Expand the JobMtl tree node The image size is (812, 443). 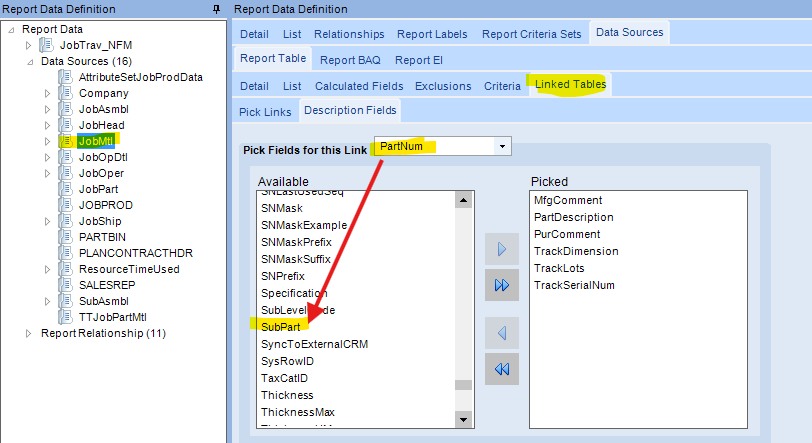point(47,141)
